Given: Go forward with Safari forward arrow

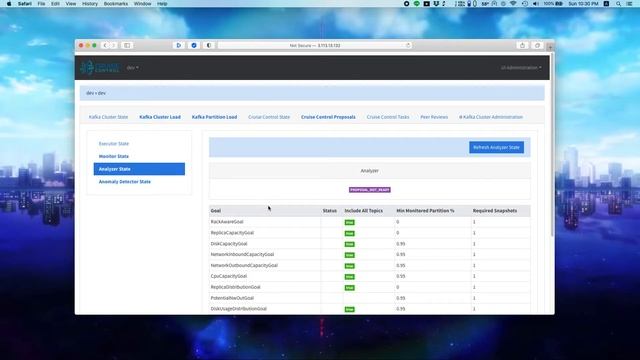Looking at the screenshot, I should tap(114, 45).
